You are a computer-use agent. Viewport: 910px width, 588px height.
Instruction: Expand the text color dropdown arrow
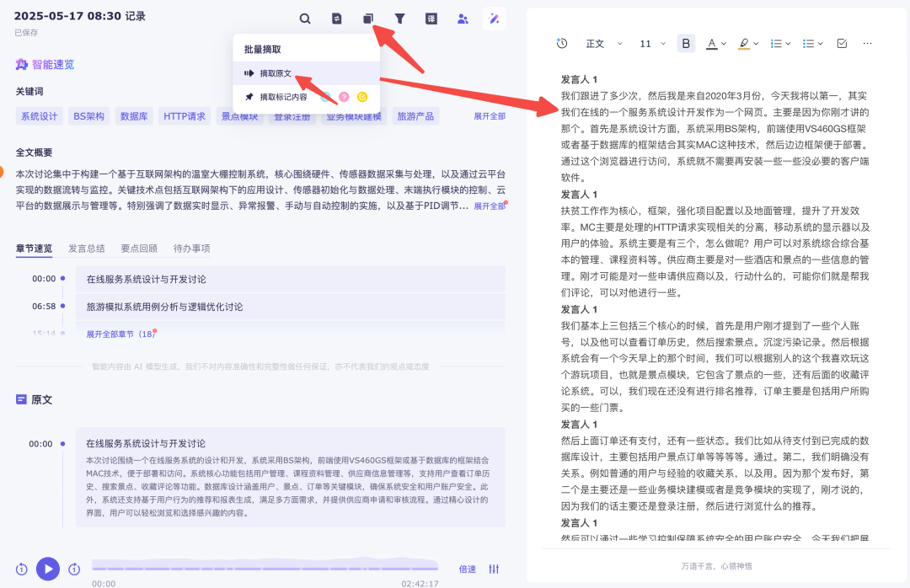724,44
